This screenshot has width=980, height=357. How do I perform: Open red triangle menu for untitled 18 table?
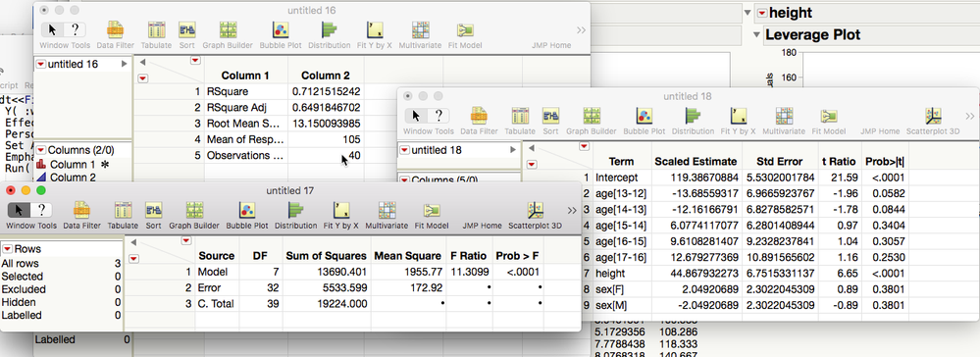[405, 150]
